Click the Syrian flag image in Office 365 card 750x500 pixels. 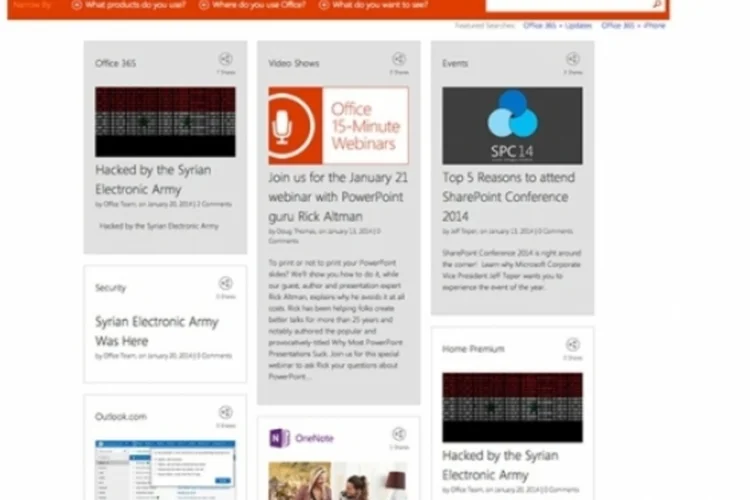(x=165, y=122)
